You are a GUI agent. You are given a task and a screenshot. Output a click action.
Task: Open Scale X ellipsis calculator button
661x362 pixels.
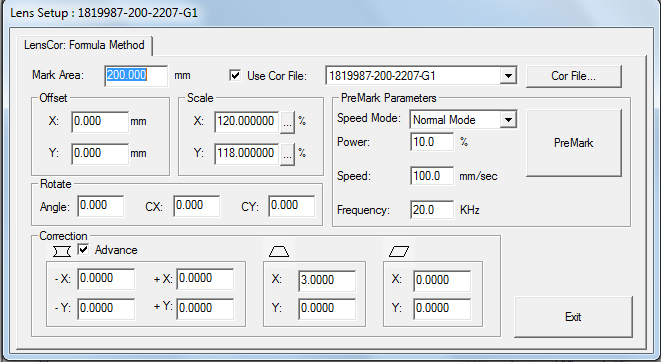tap(288, 122)
